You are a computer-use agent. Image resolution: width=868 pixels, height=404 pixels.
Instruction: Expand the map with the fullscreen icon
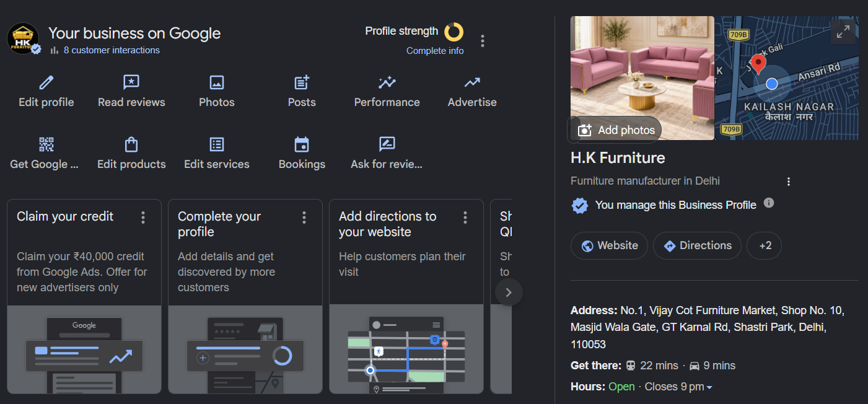843,32
